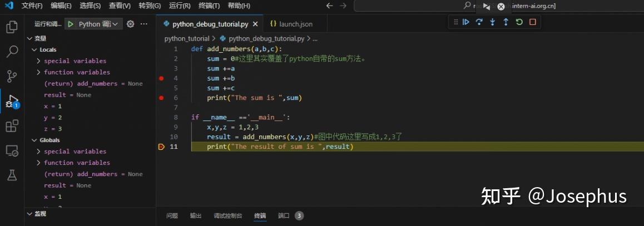Click the VS Code logo icon
The width and height of the screenshot is (644, 226).
tap(9, 6)
